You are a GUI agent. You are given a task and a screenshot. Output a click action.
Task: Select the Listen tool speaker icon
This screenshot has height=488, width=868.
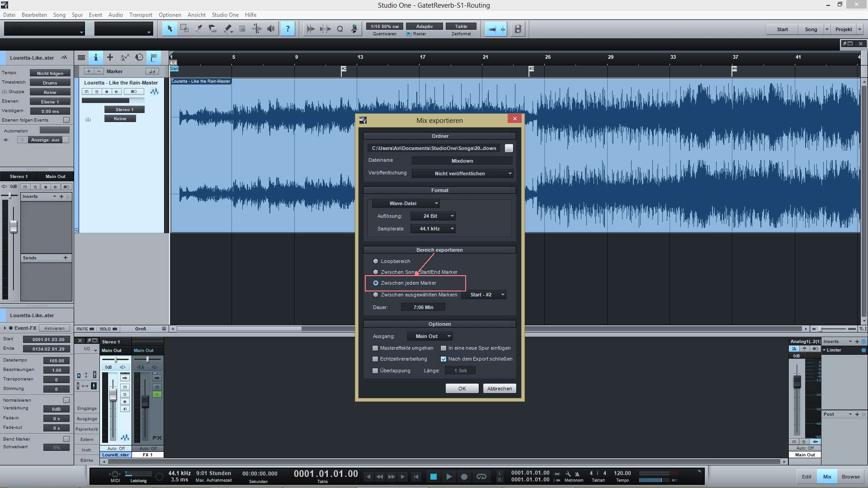pos(271,29)
